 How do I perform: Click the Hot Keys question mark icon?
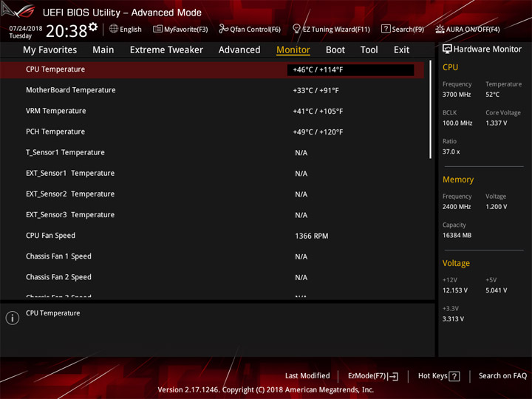click(454, 376)
